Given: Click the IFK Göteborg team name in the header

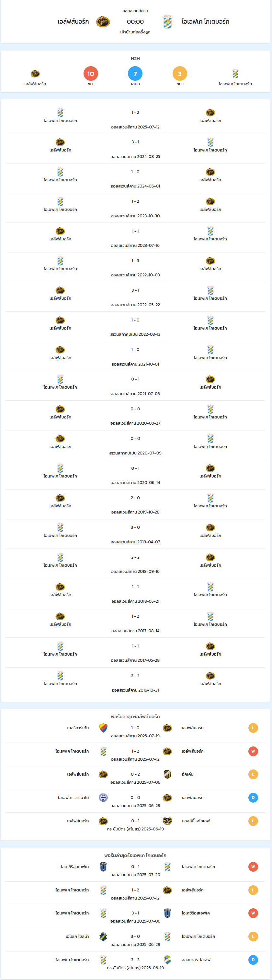Looking at the screenshot, I should pos(205,22).
